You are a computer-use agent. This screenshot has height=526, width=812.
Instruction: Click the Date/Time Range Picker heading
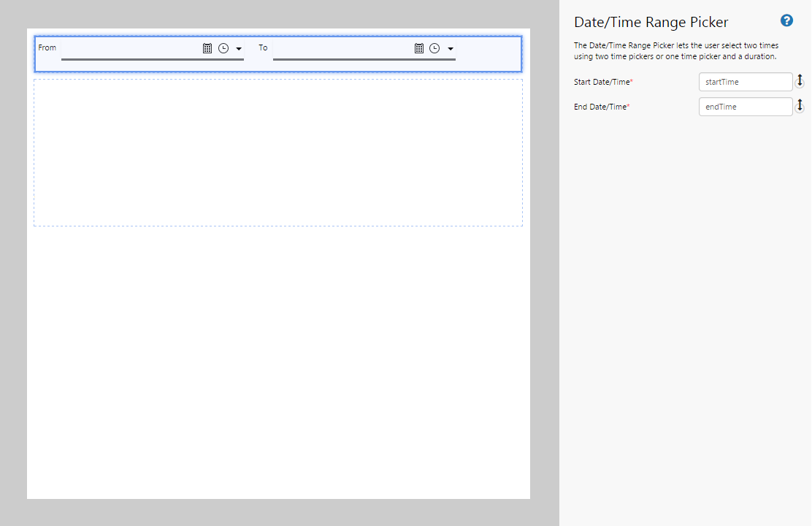pyautogui.click(x=651, y=23)
